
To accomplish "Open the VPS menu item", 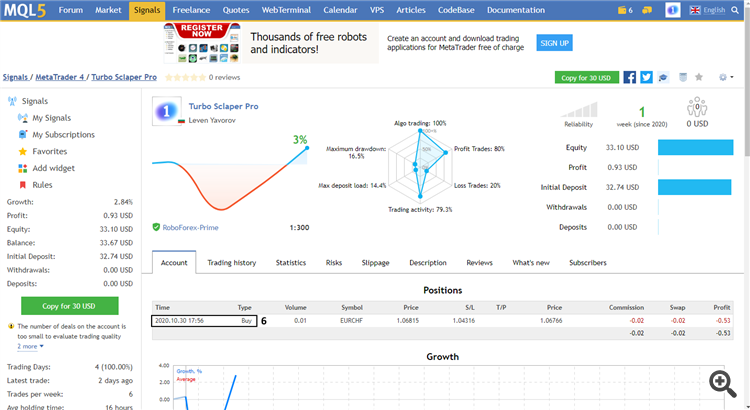I will [x=377, y=10].
